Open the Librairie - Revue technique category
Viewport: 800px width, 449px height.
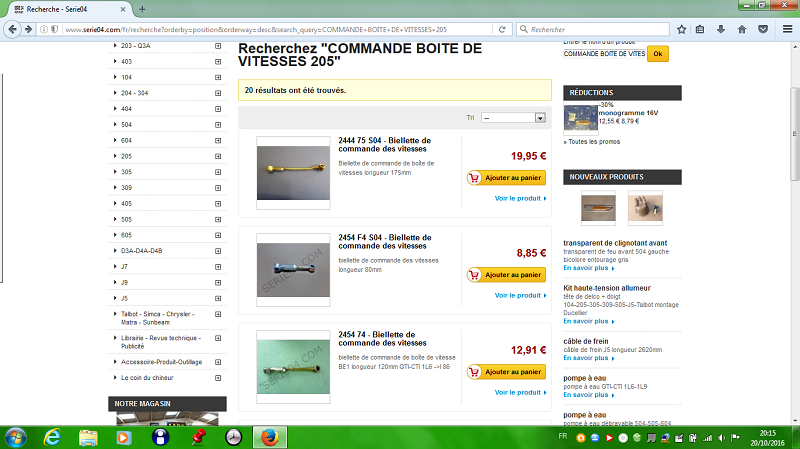(161, 342)
